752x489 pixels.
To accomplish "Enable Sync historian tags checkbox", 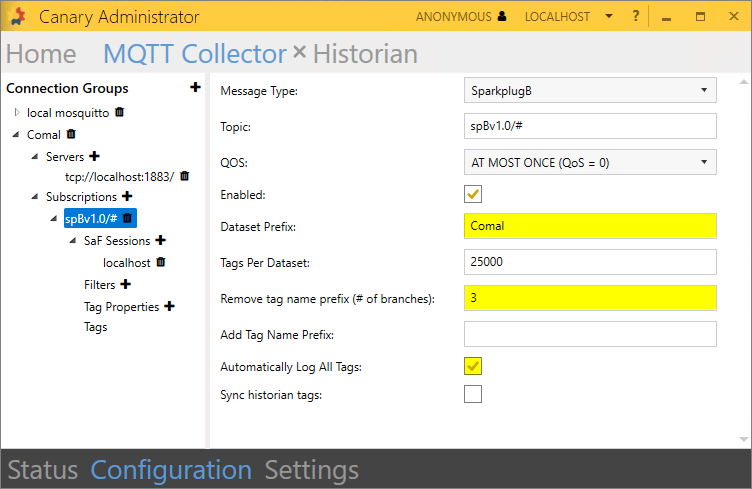I will (473, 394).
